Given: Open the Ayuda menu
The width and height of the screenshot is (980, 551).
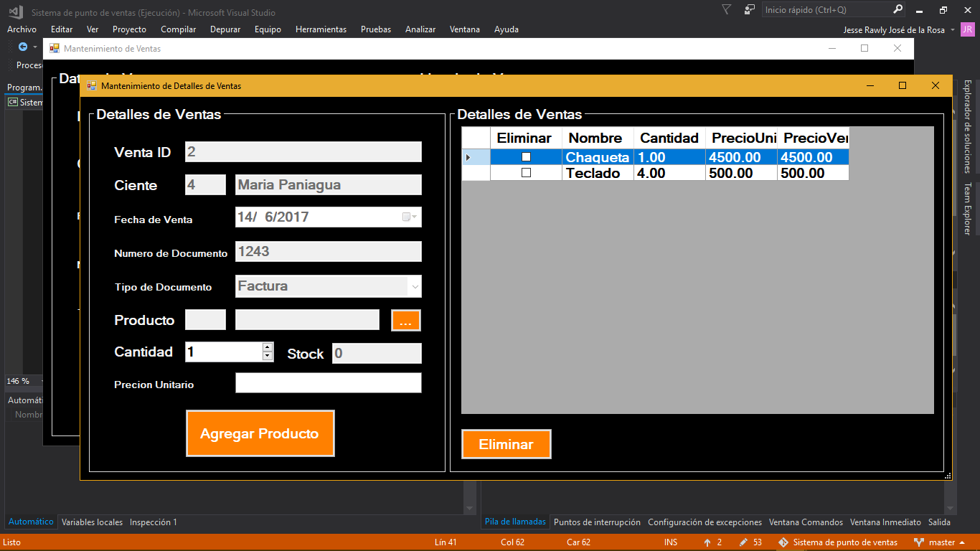Looking at the screenshot, I should pos(507,29).
